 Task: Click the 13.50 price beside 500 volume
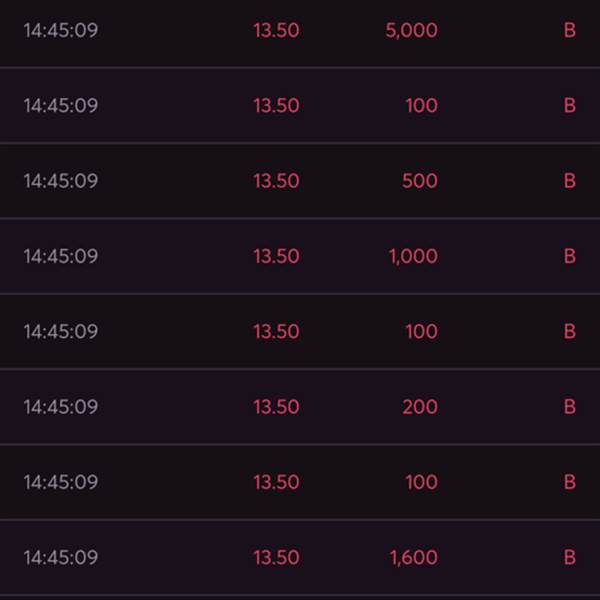pyautogui.click(x=276, y=181)
